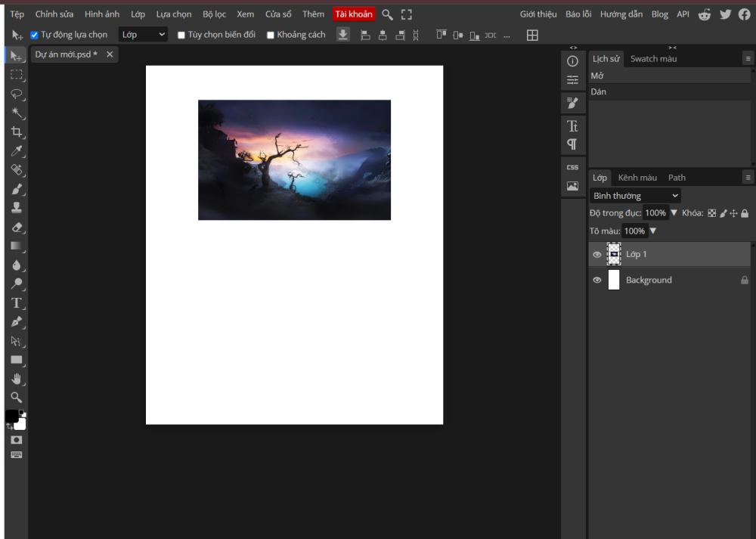Open the Hướng dẫn link
Viewport: 756px width, 539px height.
click(621, 14)
